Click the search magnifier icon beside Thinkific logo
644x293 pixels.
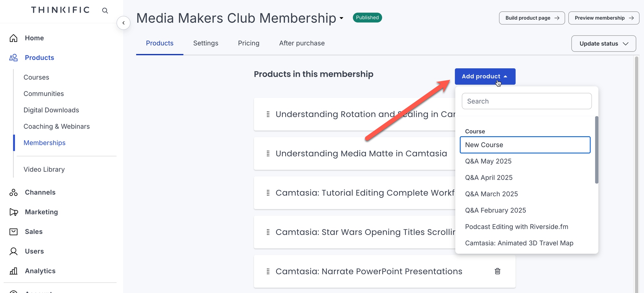[105, 11]
